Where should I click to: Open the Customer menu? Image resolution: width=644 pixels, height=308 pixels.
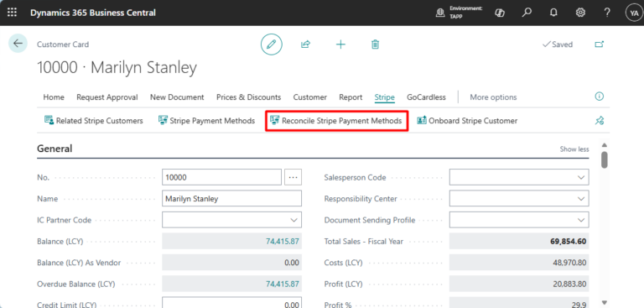coord(310,97)
